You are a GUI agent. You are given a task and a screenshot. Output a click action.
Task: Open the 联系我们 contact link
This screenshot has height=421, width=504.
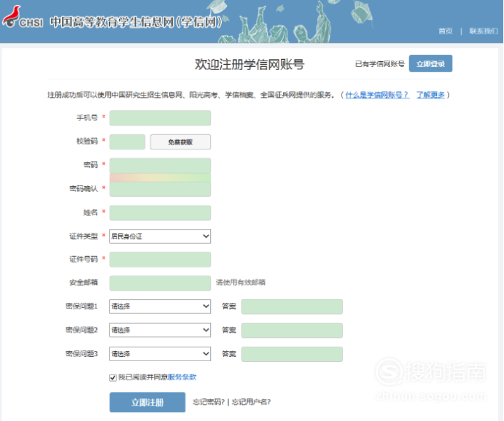484,31
